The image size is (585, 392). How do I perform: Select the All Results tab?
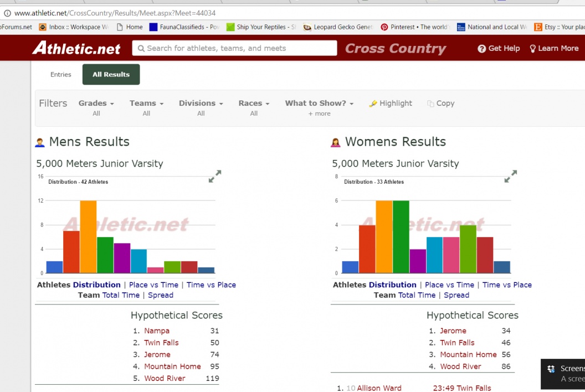pos(111,74)
